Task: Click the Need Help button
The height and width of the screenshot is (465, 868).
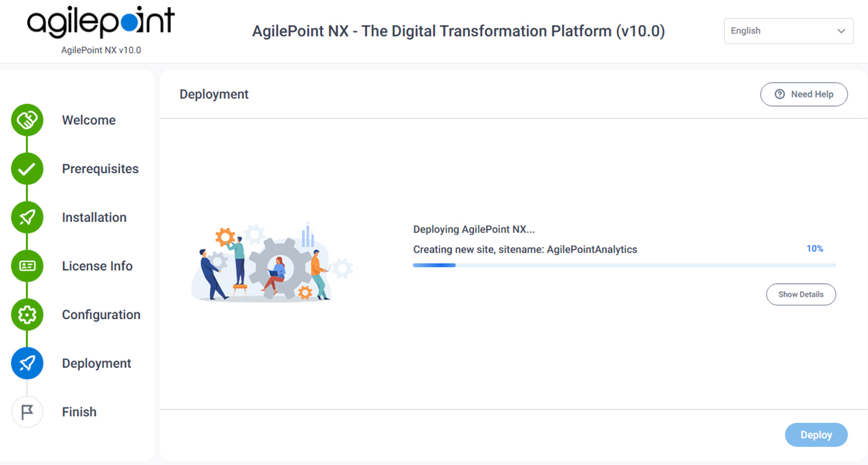Action: click(804, 94)
